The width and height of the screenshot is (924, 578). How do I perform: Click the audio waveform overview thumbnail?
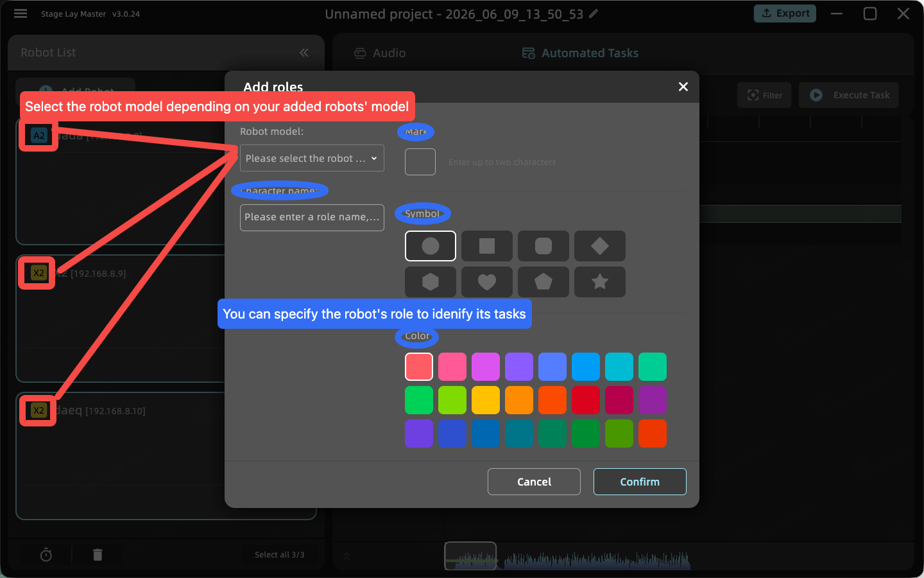tap(471, 556)
